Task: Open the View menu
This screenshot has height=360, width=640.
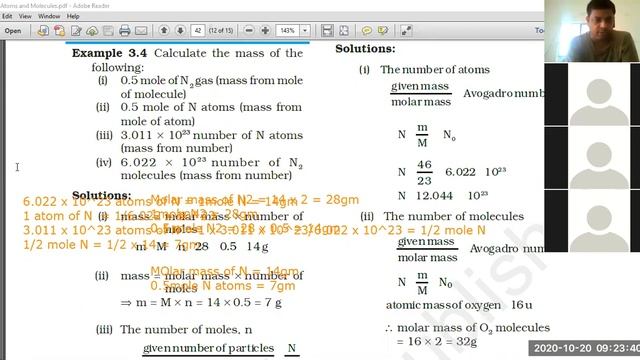Action: pyautogui.click(x=25, y=16)
